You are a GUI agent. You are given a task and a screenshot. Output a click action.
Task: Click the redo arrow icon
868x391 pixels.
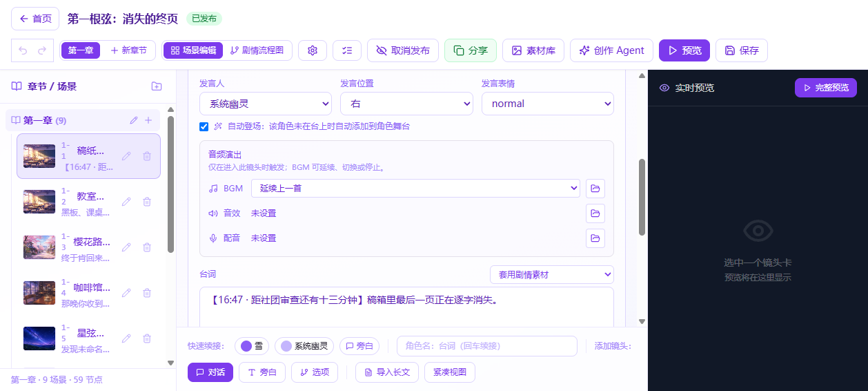[42, 50]
